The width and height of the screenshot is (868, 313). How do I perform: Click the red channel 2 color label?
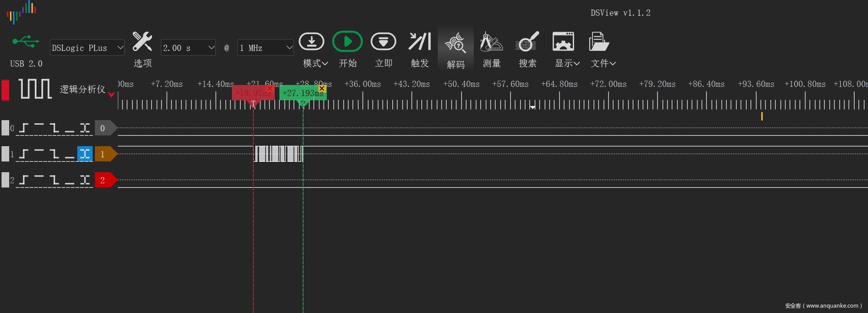click(x=103, y=180)
